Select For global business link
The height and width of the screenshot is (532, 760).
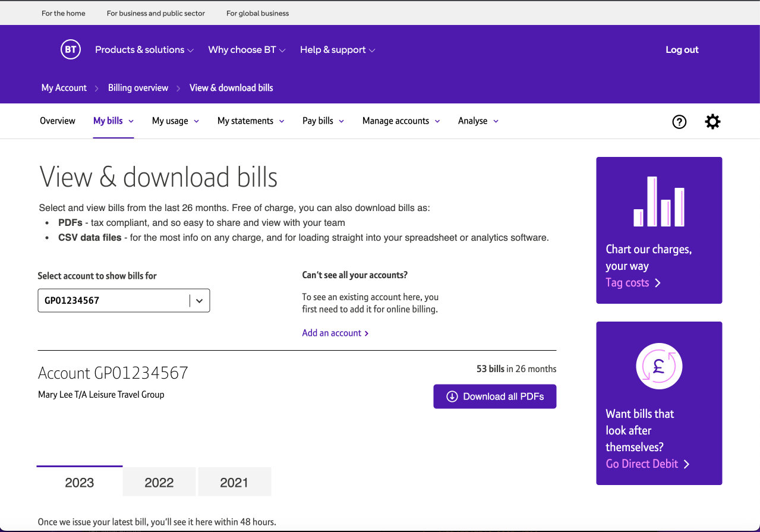258,13
